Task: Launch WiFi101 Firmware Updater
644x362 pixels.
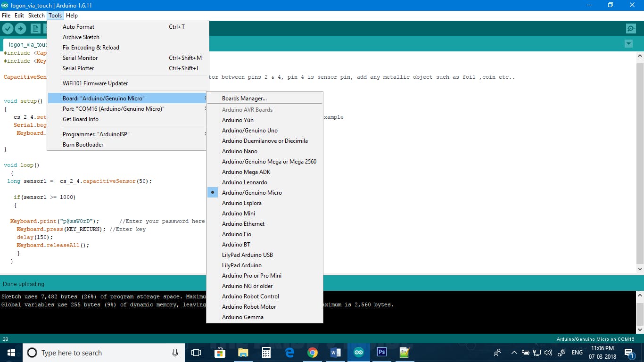Action: pos(128,83)
